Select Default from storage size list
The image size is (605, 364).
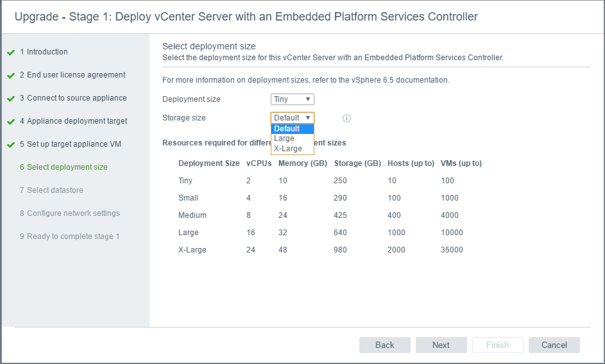(293, 129)
